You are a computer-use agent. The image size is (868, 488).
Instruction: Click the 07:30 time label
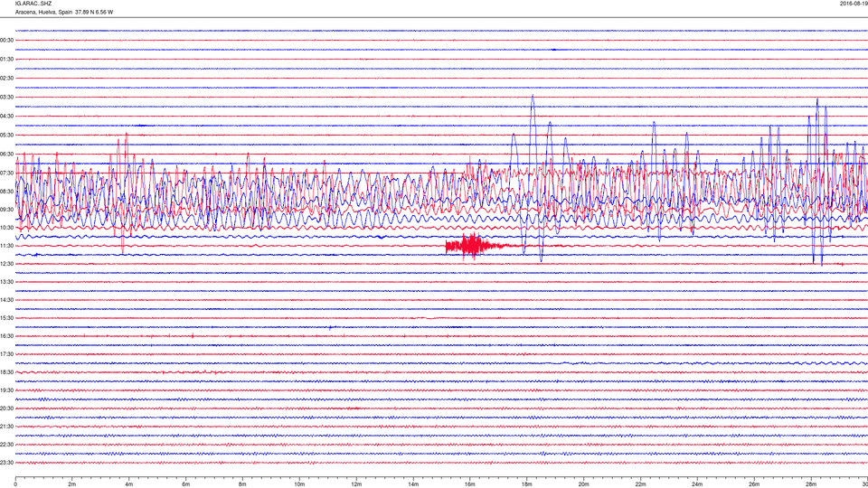click(6, 174)
